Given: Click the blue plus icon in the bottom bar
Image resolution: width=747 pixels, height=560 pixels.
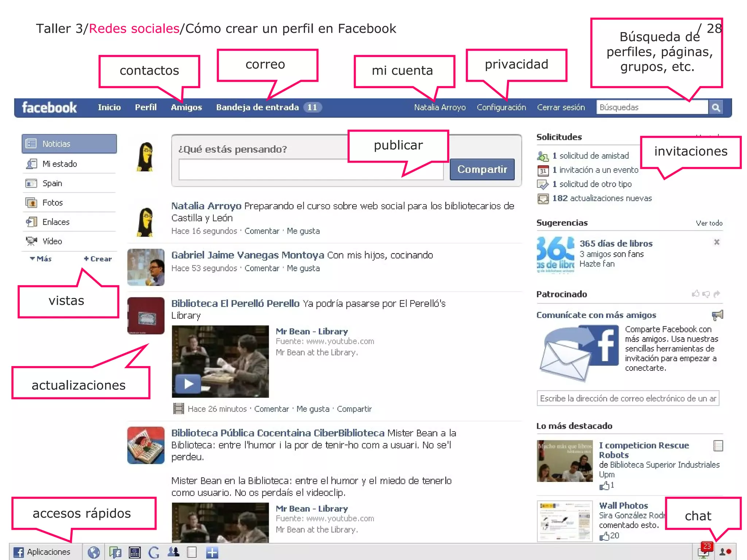Looking at the screenshot, I should point(212,552).
